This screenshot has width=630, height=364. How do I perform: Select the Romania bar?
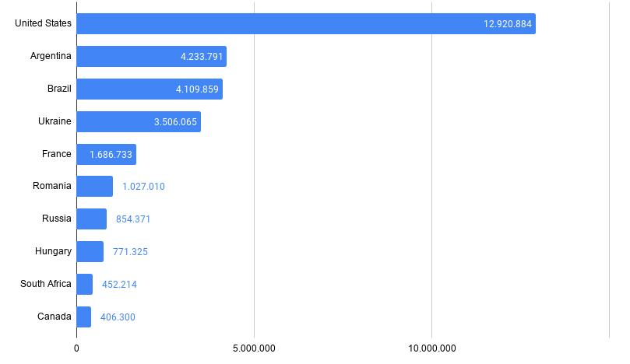tap(94, 187)
